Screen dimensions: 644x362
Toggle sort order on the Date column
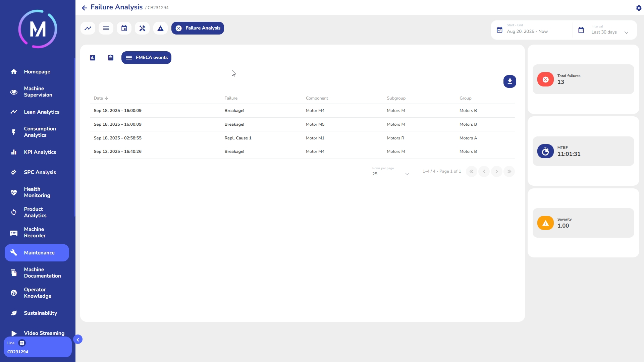[x=101, y=98]
